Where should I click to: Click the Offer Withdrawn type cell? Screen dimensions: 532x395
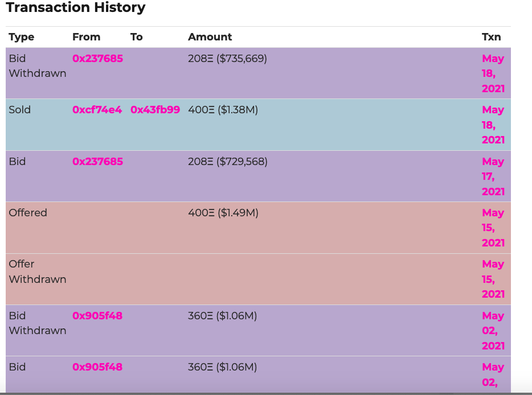click(x=38, y=271)
